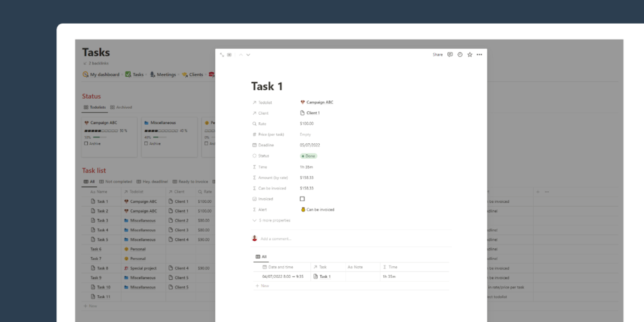Open the Clients link with handshake icon

(x=193, y=74)
